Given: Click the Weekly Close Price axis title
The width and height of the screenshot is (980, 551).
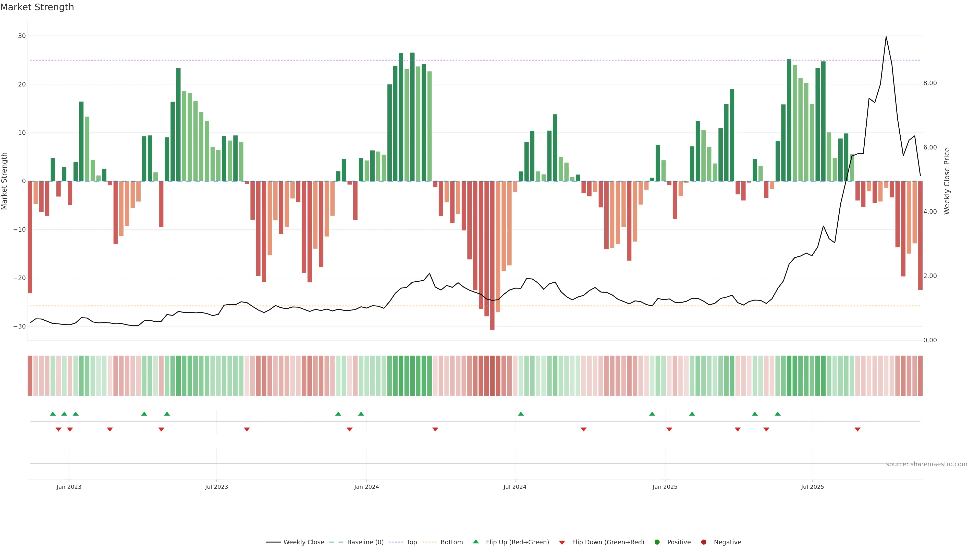Looking at the screenshot, I should pos(947,181).
